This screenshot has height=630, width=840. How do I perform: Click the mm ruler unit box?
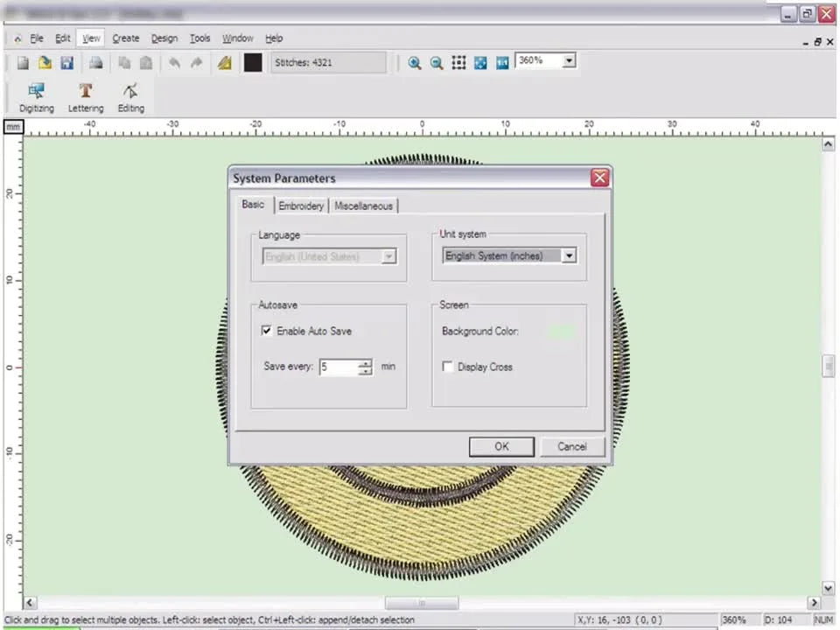[x=13, y=127]
